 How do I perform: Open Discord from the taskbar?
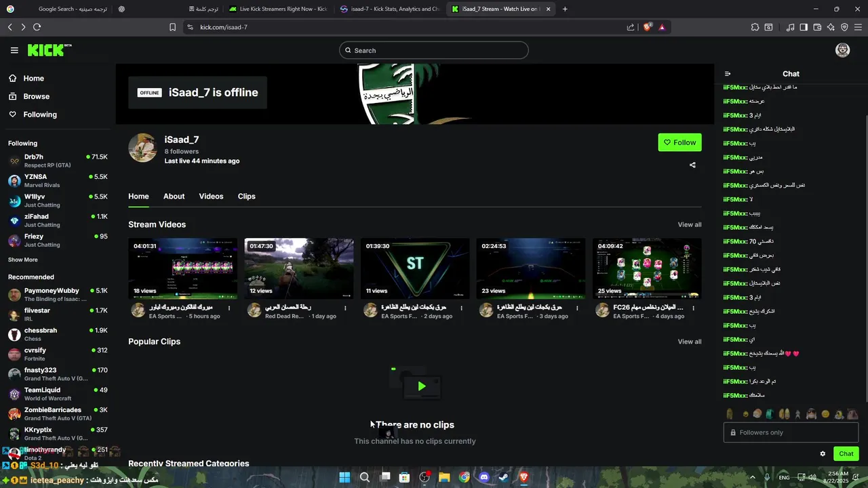pos(484,477)
